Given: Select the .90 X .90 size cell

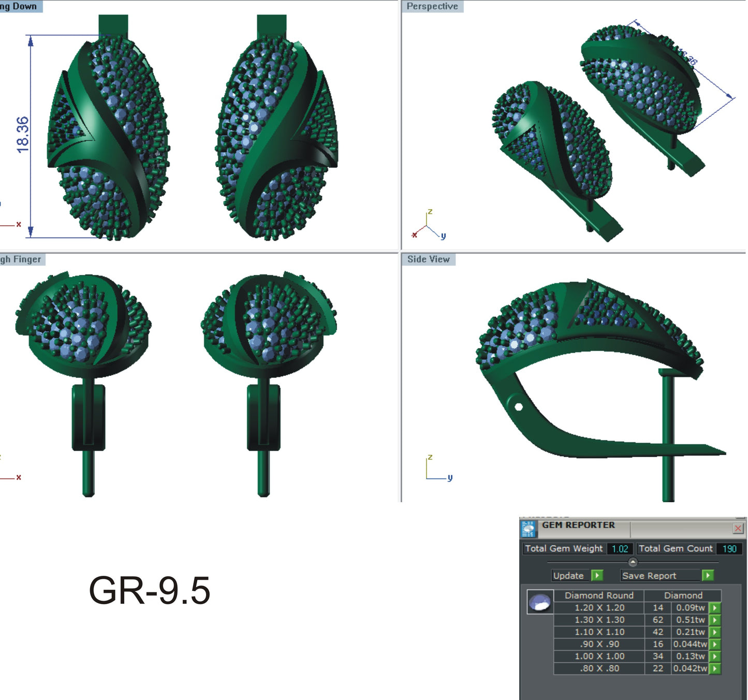Looking at the screenshot, I should point(599,644).
